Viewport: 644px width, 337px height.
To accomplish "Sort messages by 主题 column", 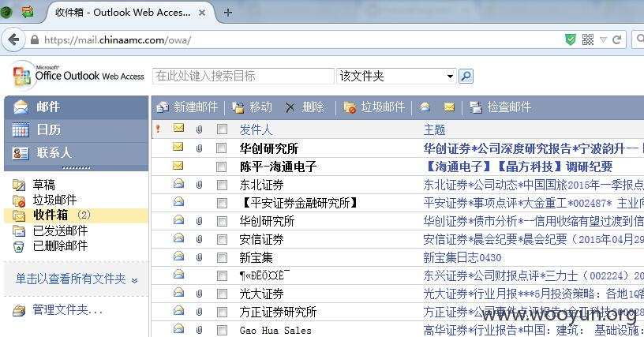I will pos(435,129).
